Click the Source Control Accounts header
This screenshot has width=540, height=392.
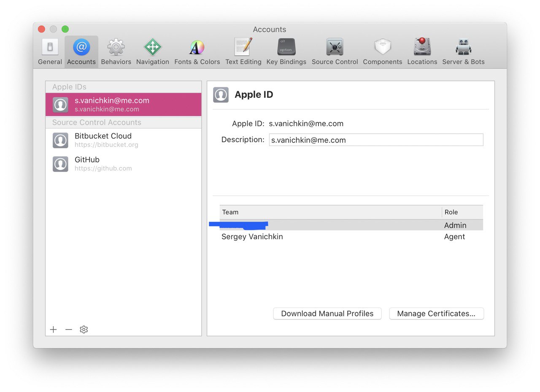point(124,122)
